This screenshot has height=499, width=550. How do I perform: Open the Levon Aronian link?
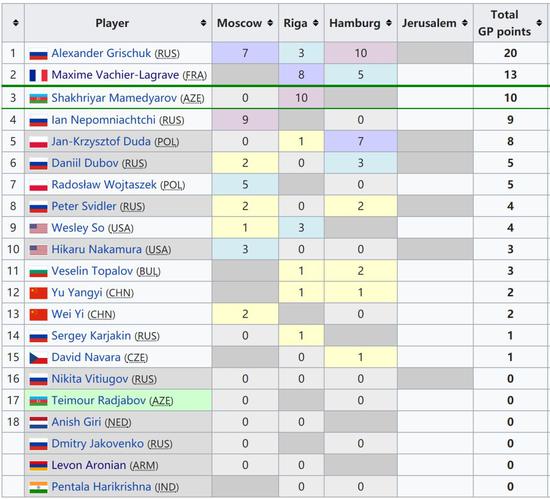[x=89, y=465]
